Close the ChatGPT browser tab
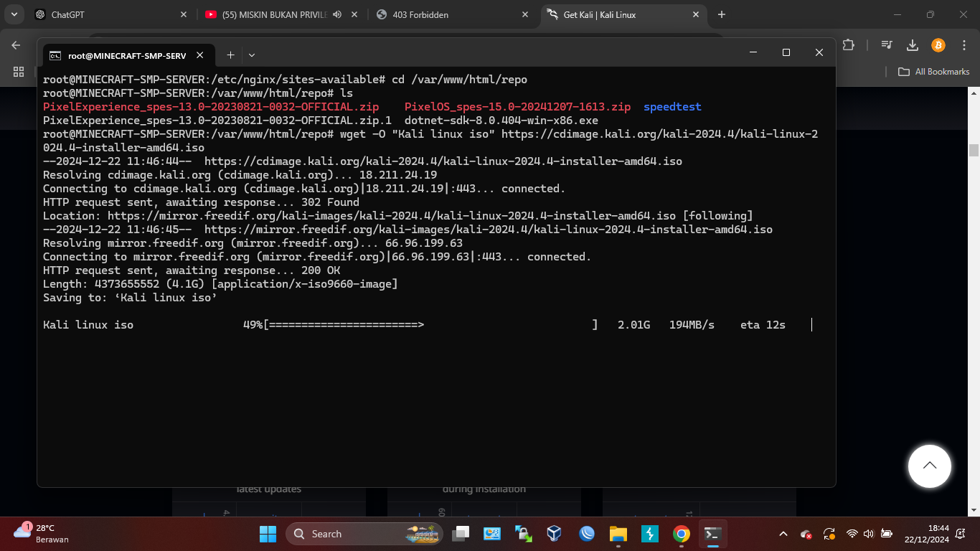 point(184,14)
